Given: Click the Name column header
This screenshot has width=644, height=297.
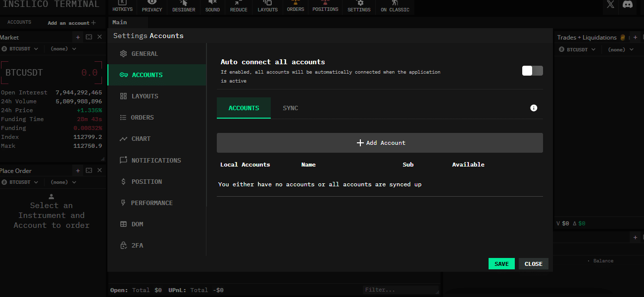Looking at the screenshot, I should click(x=308, y=165).
